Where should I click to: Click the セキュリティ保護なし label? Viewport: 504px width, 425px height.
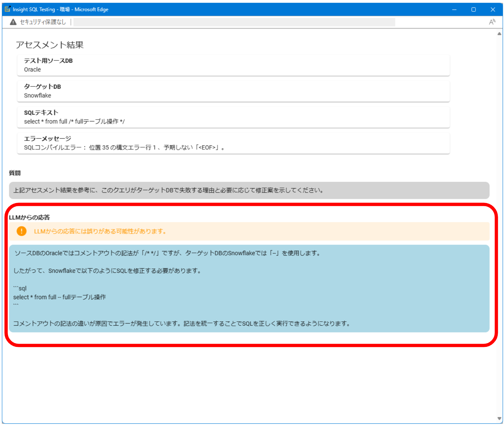pyautogui.click(x=43, y=22)
